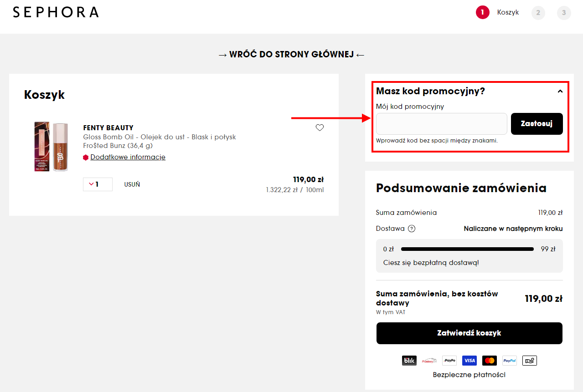
Task: Click the Naliczane w następnym kroku text
Action: (513, 229)
